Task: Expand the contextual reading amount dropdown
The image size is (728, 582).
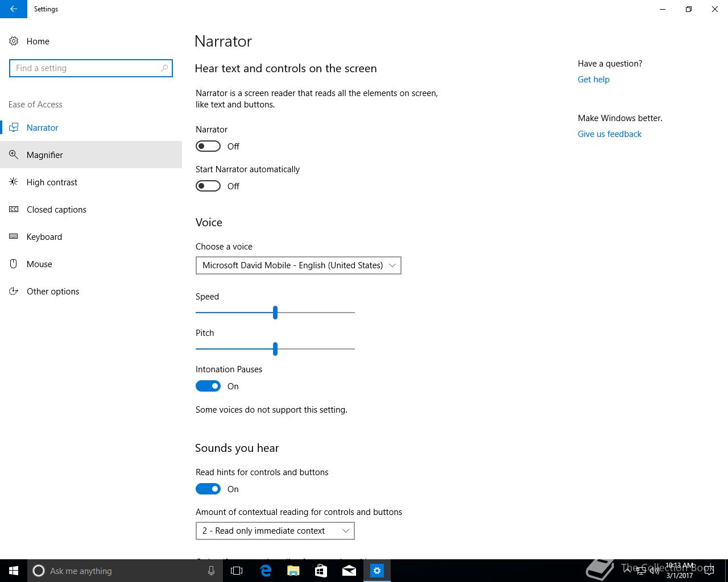Action: click(275, 531)
